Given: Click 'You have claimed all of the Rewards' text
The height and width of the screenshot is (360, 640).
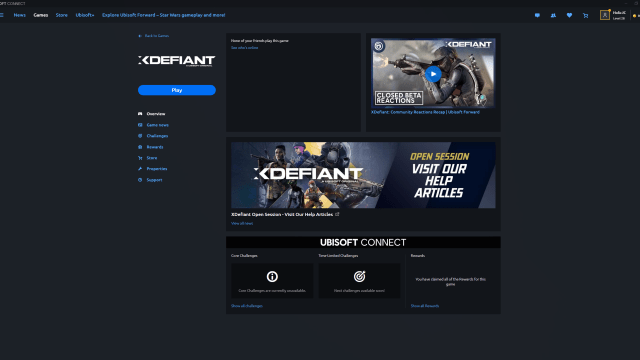Looking at the screenshot, I should click(451, 282).
